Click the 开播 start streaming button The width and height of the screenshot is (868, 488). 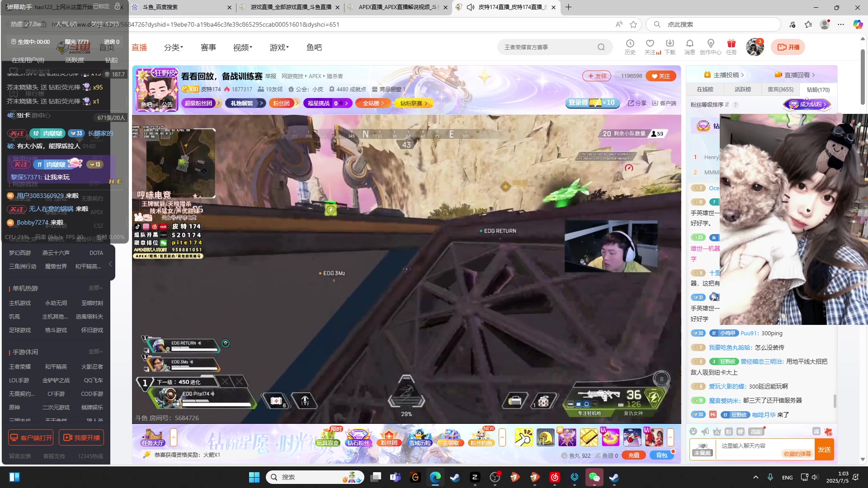[x=788, y=47]
